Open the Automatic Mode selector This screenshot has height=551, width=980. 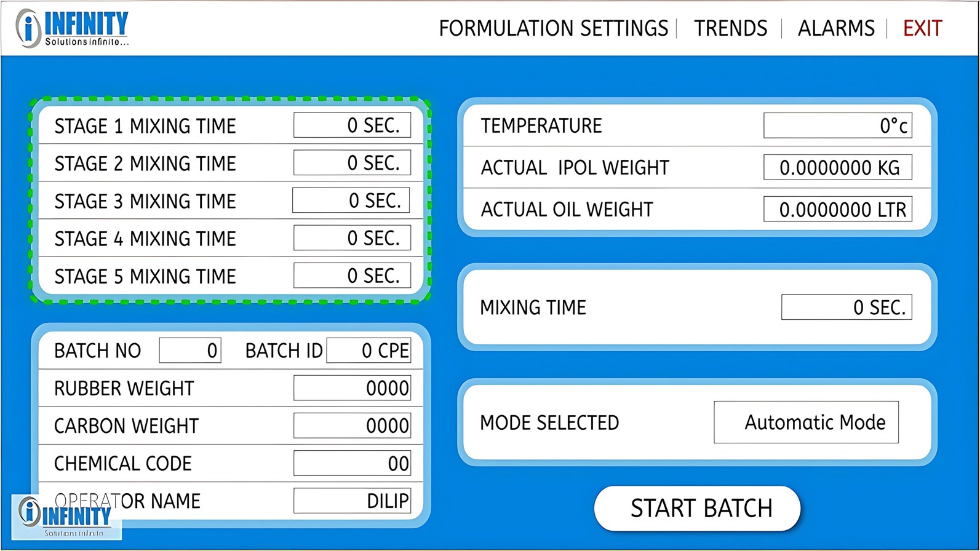click(x=806, y=422)
